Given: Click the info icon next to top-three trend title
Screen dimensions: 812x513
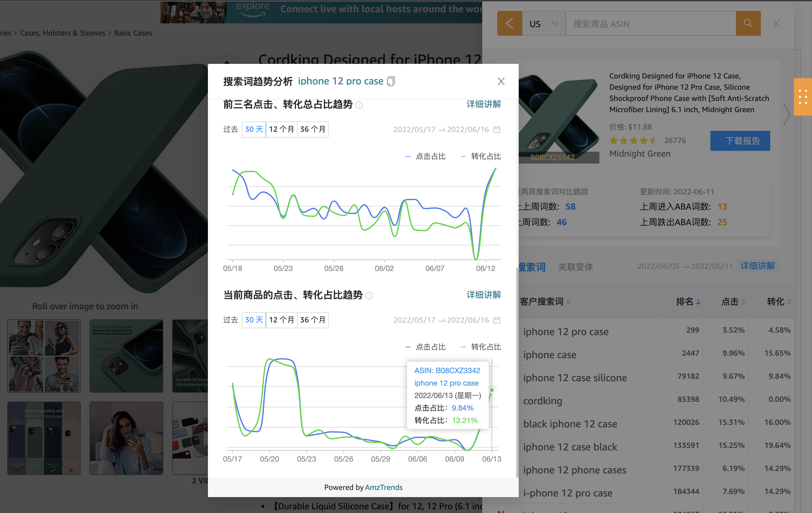Looking at the screenshot, I should (x=359, y=105).
